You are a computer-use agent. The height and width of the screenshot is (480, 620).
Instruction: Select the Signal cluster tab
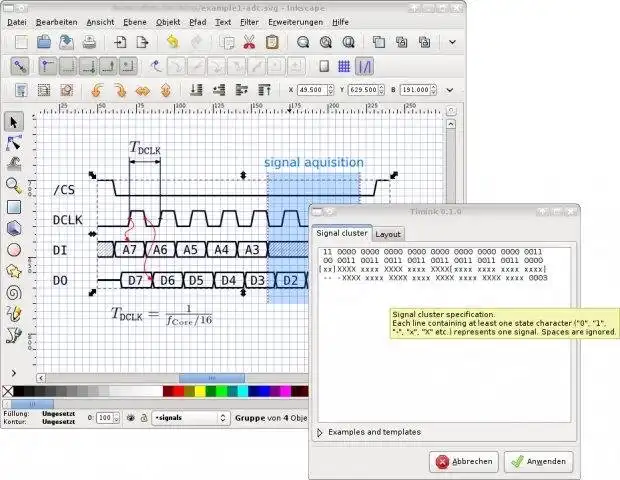342,233
